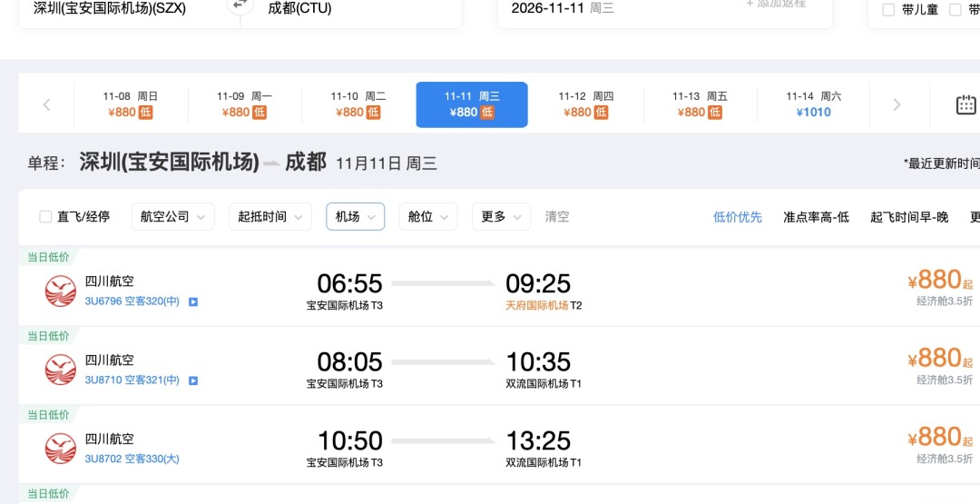The height and width of the screenshot is (504, 980).
Task: Open the 舱位 filter dropdown
Action: [428, 216]
